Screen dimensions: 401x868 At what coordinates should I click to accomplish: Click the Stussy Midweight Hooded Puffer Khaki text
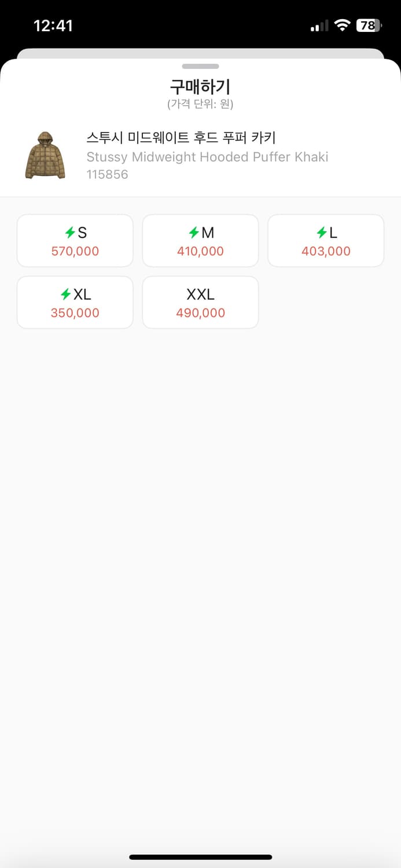[207, 157]
